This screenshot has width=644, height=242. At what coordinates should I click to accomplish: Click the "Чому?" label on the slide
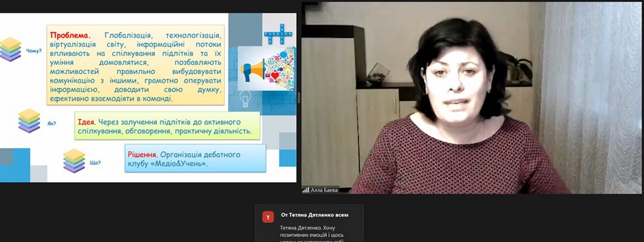[34, 51]
